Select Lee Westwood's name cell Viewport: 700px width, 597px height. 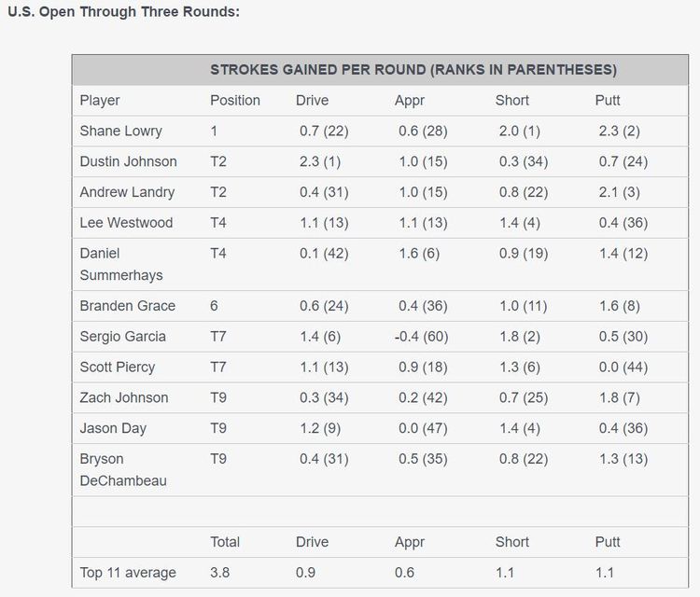click(126, 223)
